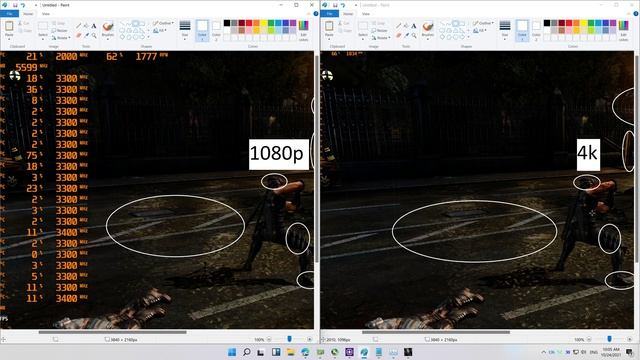
Task: Choose the Text tool in 4k Paint window
Action: [x=414, y=26]
